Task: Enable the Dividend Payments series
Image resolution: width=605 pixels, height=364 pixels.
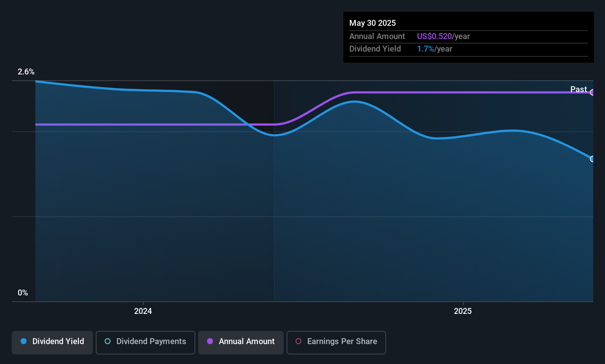Action: click(146, 343)
